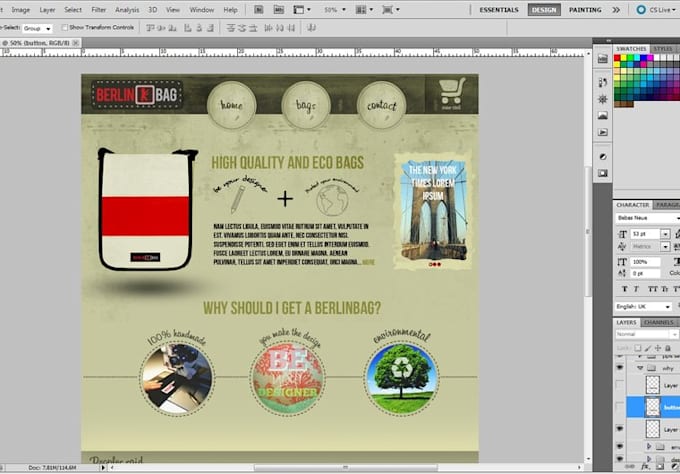The width and height of the screenshot is (680, 474).
Task: Click the Align Vertical Centers icon
Action: pos(161,28)
